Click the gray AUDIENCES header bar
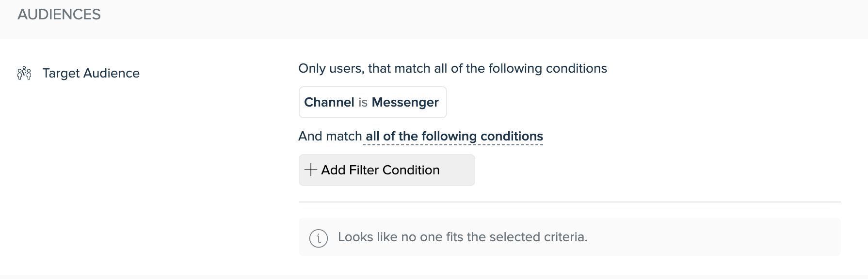This screenshot has width=868, height=279. [x=434, y=19]
